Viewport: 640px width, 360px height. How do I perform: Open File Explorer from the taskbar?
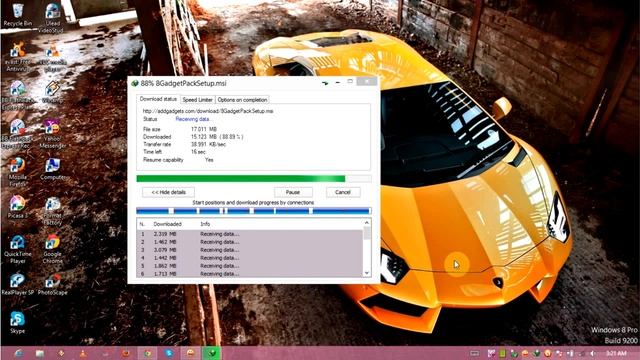click(40, 353)
